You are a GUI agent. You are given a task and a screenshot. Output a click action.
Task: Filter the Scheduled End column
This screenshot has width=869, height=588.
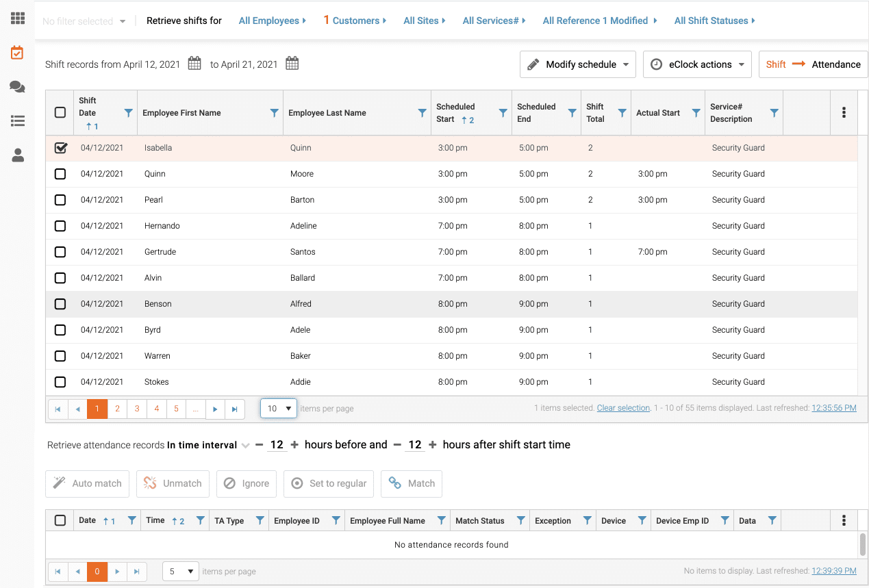coord(572,113)
